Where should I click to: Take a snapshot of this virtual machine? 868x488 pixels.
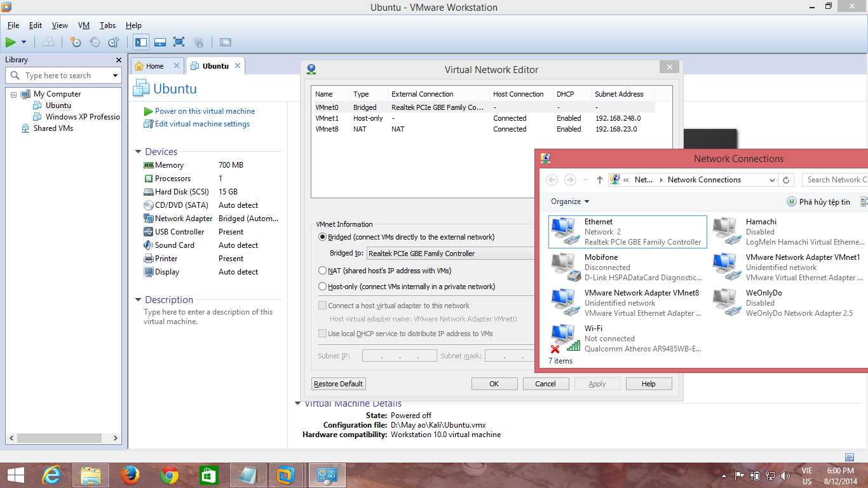tap(76, 42)
